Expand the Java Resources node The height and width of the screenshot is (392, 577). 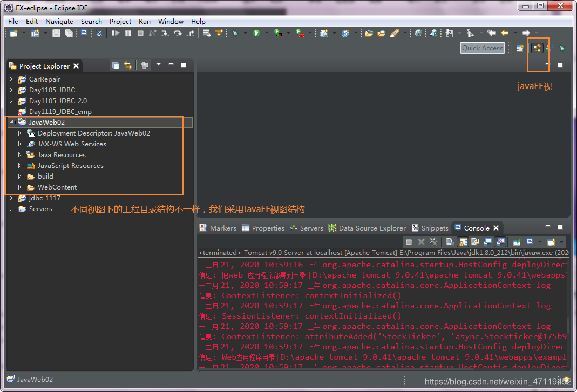[x=20, y=155]
